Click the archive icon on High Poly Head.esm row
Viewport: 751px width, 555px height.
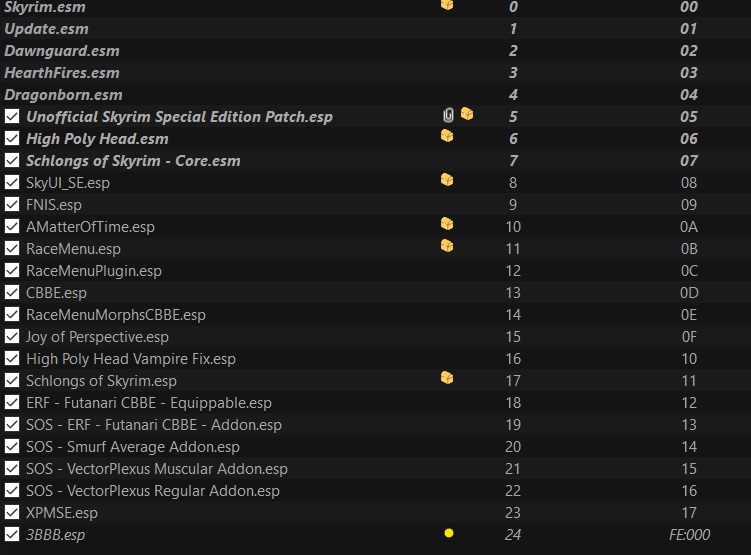point(447,136)
